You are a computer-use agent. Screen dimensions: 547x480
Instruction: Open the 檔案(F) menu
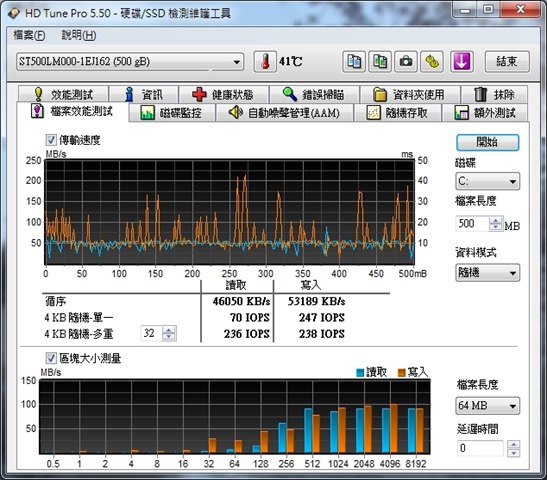(x=29, y=35)
